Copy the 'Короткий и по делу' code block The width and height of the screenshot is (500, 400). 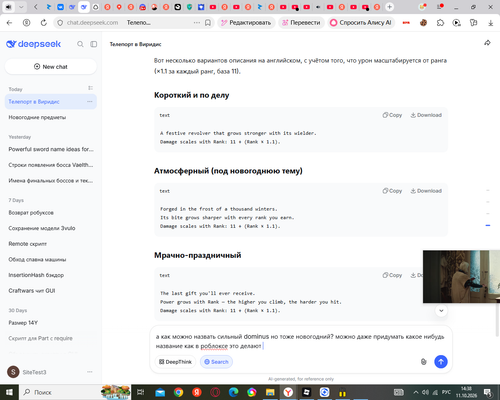(x=392, y=115)
